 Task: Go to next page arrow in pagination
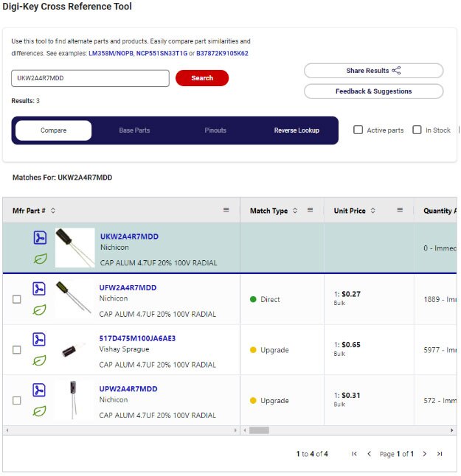click(x=425, y=454)
